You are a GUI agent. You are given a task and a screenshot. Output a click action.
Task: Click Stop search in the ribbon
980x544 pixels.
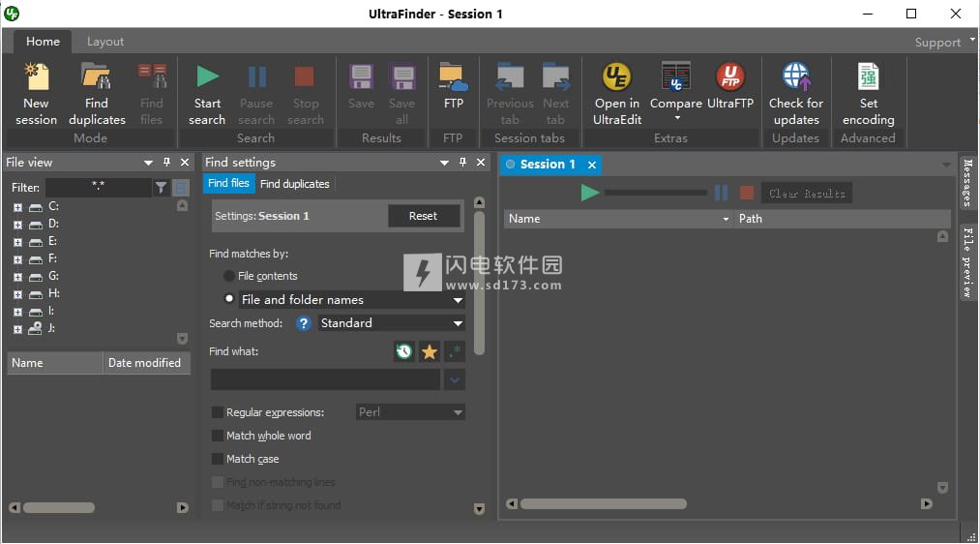305,95
